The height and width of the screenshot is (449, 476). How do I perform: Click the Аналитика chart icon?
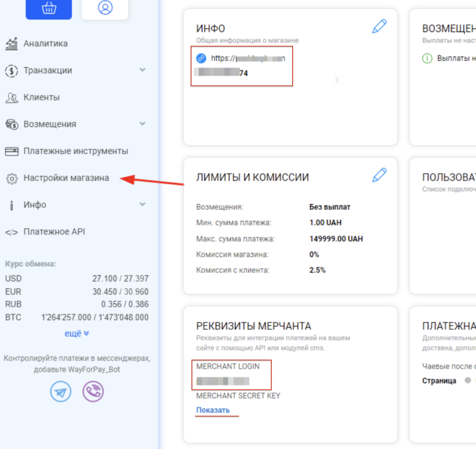click(x=12, y=44)
